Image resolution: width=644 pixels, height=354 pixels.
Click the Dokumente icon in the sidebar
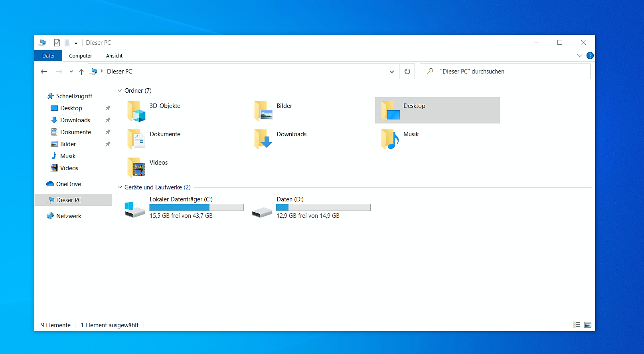54,132
